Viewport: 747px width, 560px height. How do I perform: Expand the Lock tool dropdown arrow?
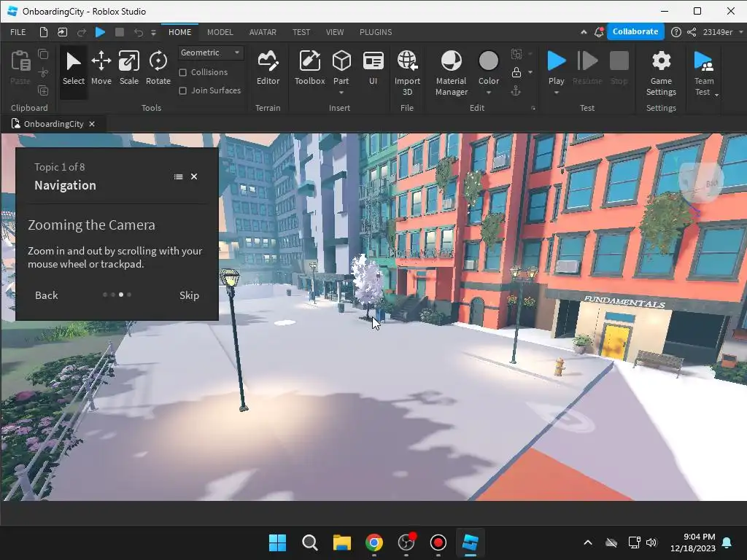point(530,72)
